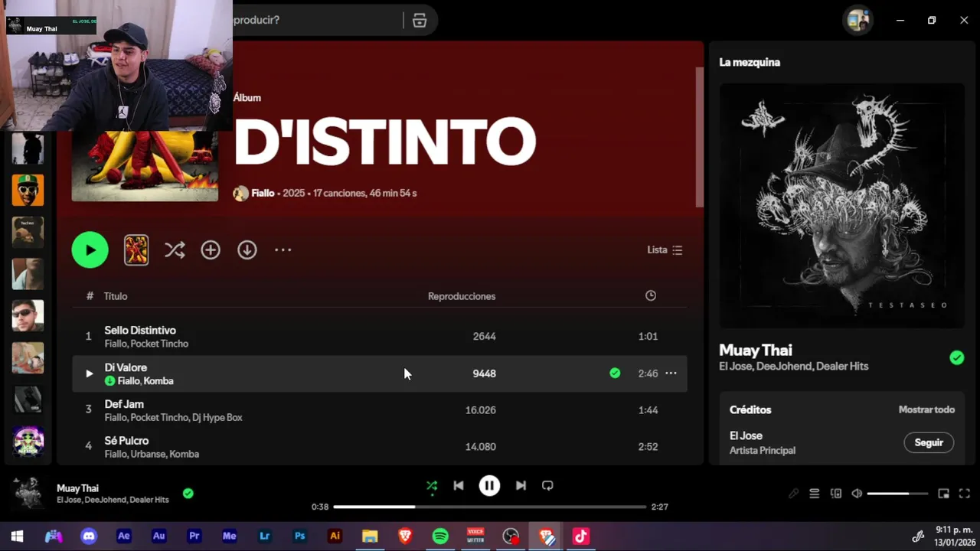This screenshot has height=551, width=980.
Task: Mute with the speaker icon
Action: tap(857, 494)
